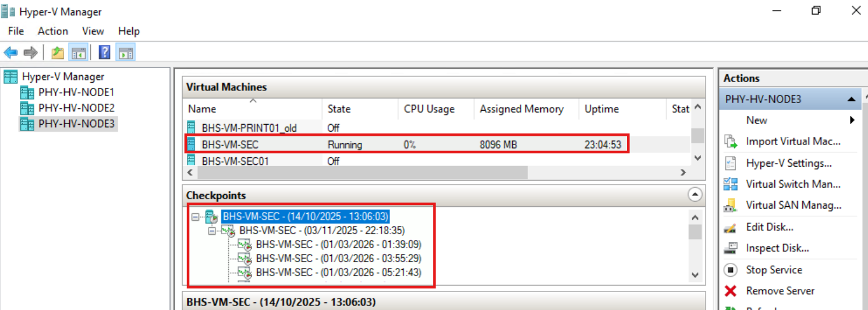Click the Virtual Switch Manager action icon
This screenshot has height=310, width=868.
point(731,184)
